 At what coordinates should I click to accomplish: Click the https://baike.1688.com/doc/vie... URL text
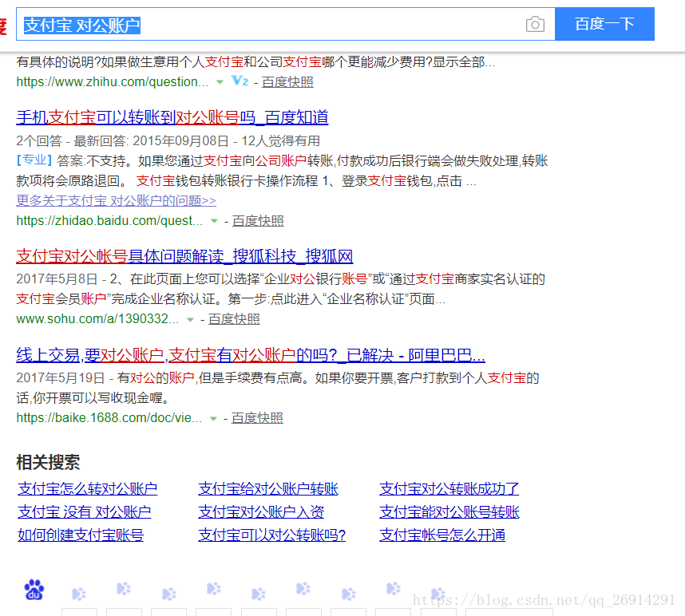click(109, 418)
